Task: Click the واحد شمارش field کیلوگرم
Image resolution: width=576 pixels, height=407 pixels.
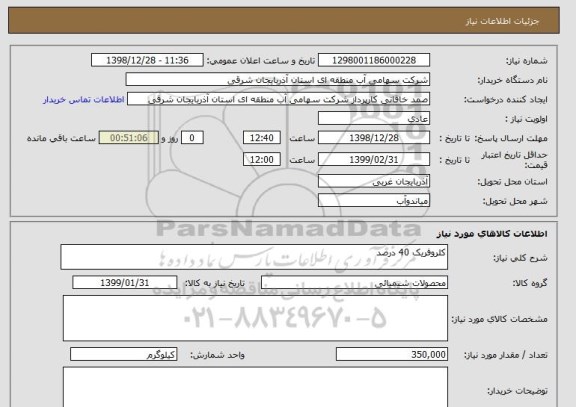Action: [x=124, y=354]
